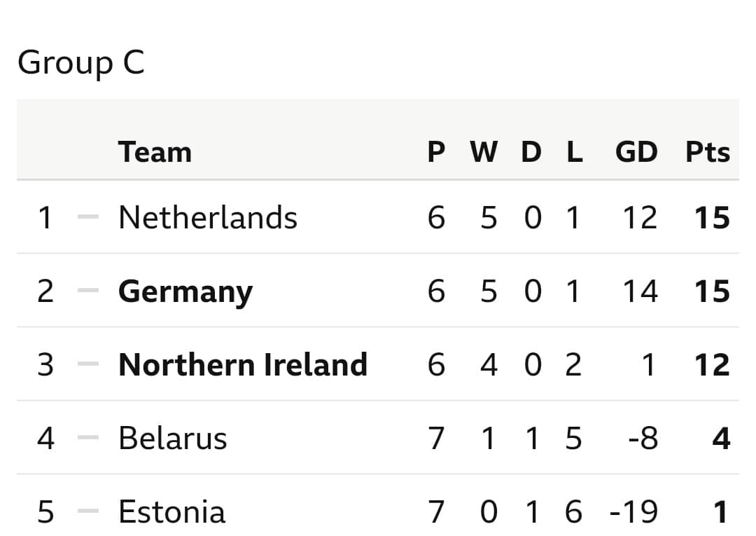Select the Belarus team name

coord(173,438)
